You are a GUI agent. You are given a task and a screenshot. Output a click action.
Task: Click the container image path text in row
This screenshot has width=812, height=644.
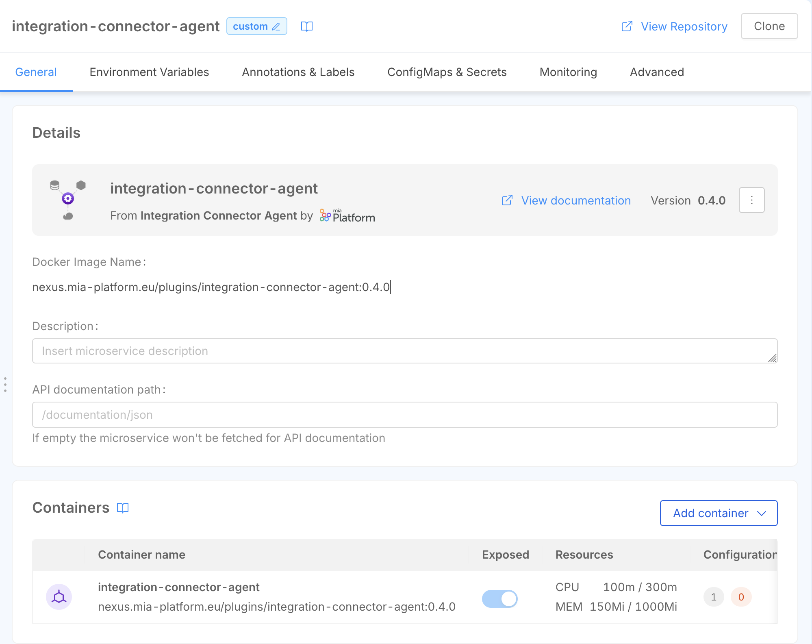pyautogui.click(x=277, y=607)
